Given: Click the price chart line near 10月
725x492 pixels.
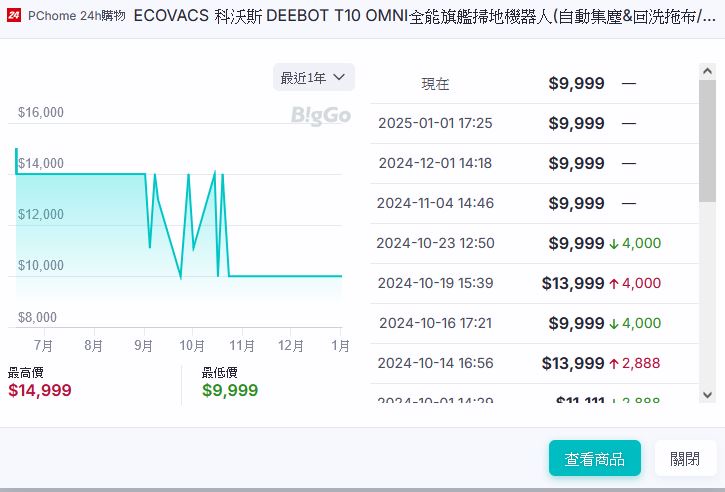Looking at the screenshot, I should pos(193,248).
